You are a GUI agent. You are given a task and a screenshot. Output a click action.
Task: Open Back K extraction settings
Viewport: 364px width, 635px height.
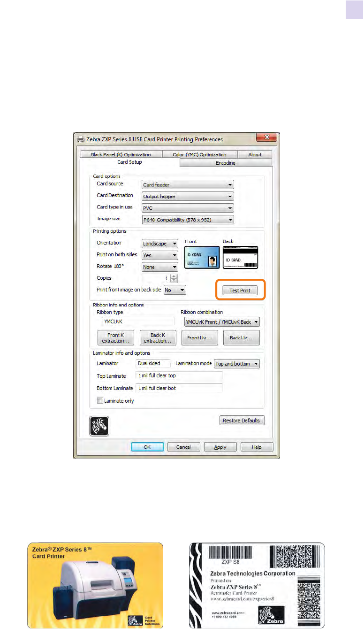coord(158,338)
